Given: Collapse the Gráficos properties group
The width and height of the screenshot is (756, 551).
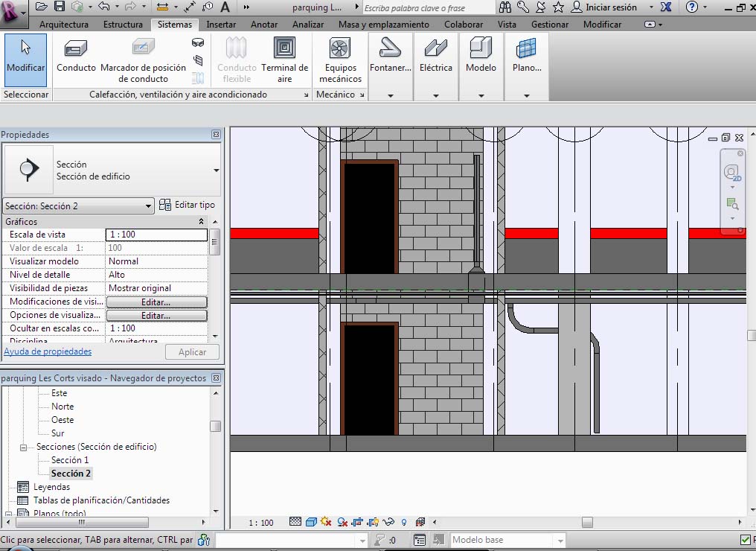Looking at the screenshot, I should 201,222.
